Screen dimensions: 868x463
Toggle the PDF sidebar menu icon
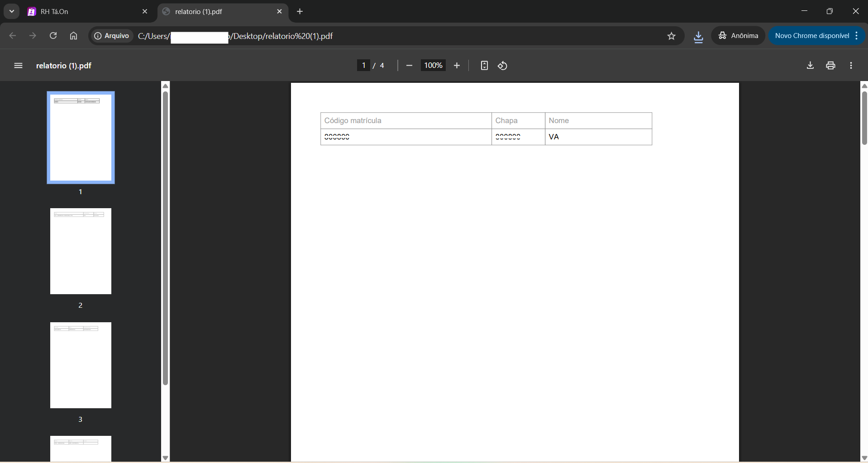click(18, 66)
